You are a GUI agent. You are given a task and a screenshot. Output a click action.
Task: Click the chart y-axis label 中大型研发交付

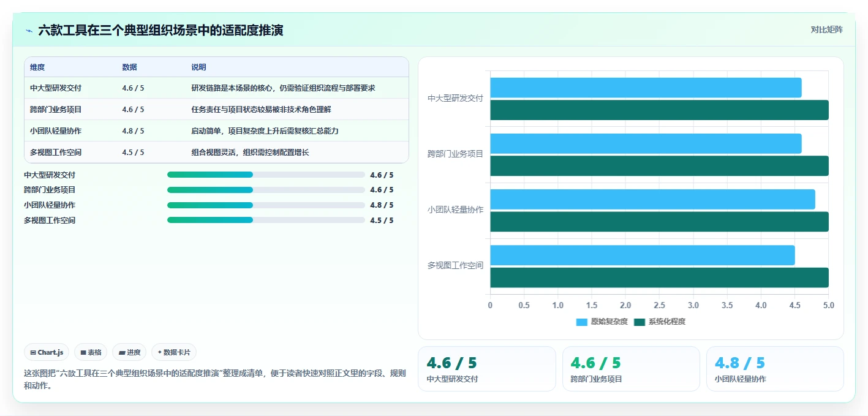(455, 98)
